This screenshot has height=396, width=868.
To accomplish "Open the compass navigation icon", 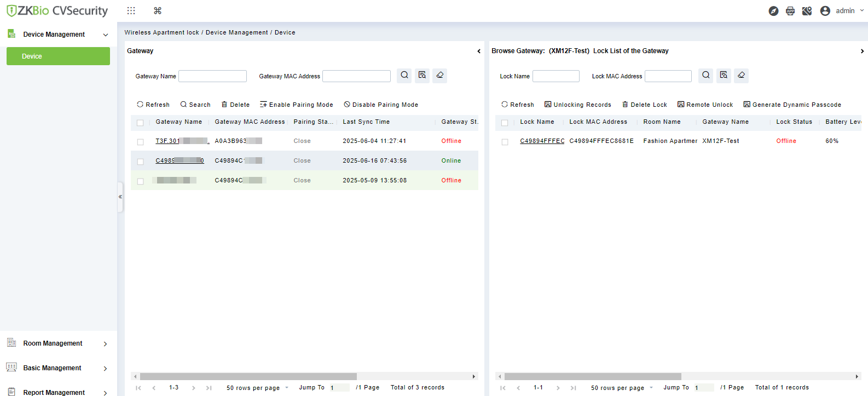I will (x=773, y=11).
